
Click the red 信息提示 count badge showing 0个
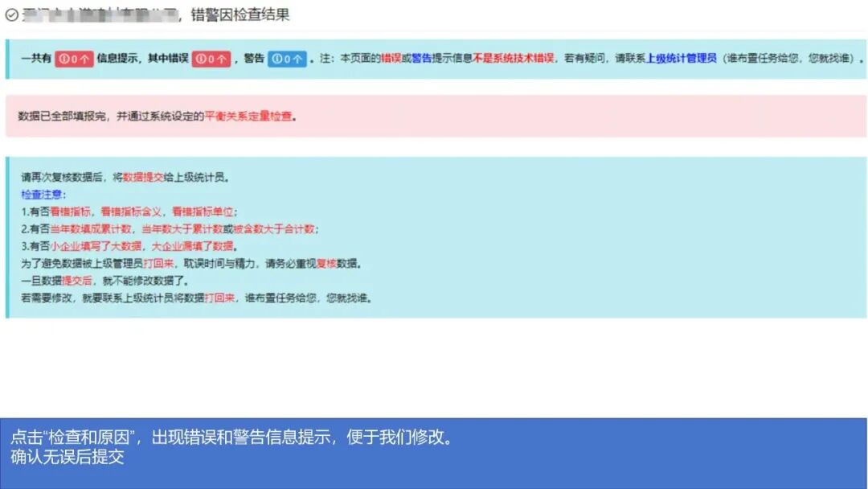[x=72, y=57]
